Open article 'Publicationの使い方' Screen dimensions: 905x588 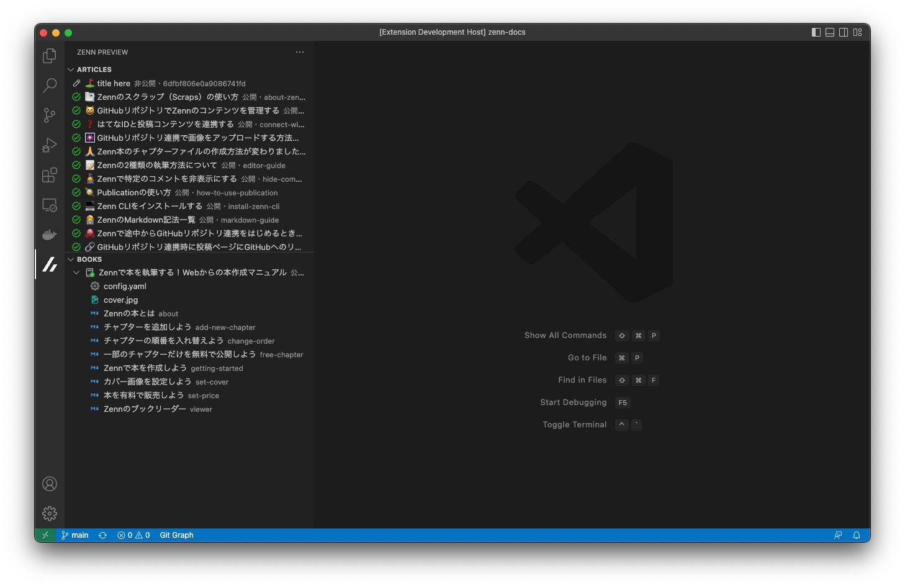(x=189, y=192)
